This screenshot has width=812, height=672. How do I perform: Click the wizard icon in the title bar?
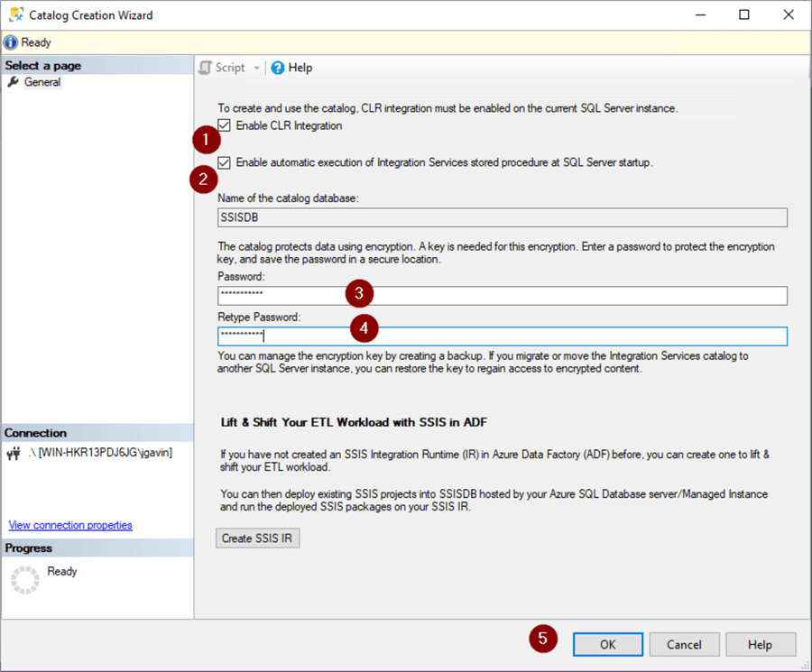click(14, 14)
